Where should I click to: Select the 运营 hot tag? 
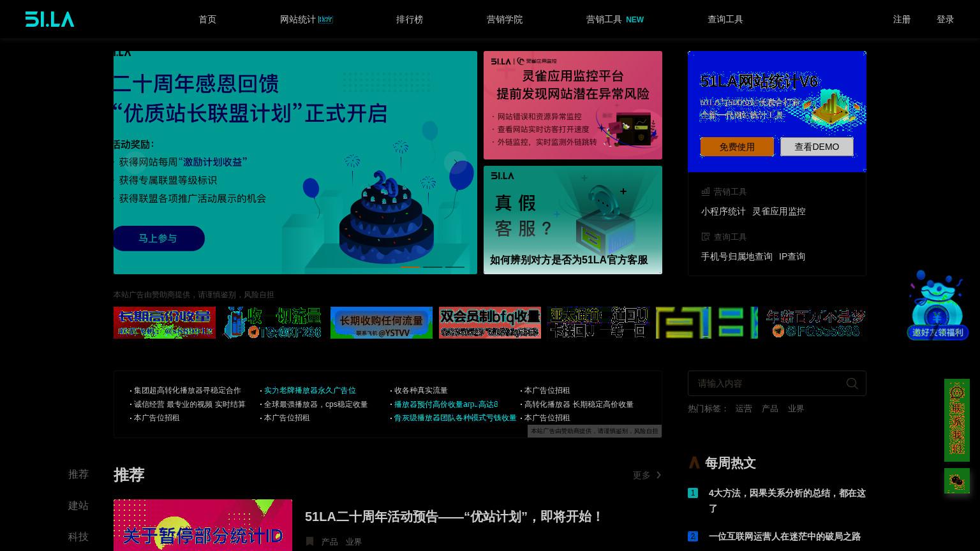(744, 409)
